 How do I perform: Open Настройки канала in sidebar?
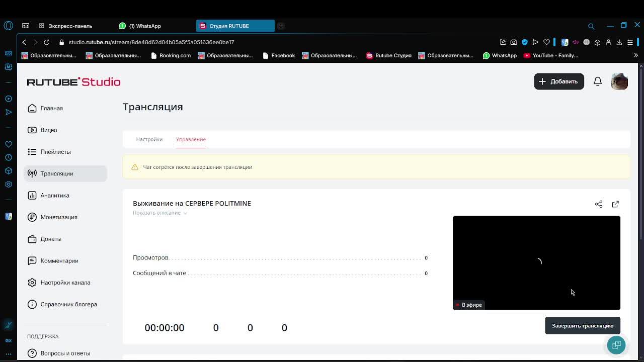pyautogui.click(x=59, y=283)
